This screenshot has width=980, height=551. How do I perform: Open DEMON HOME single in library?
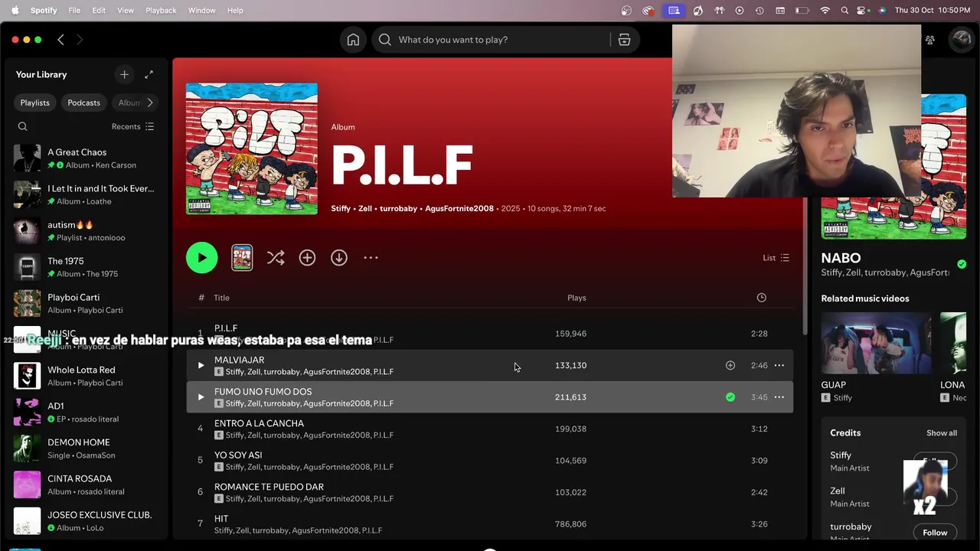coord(85,448)
